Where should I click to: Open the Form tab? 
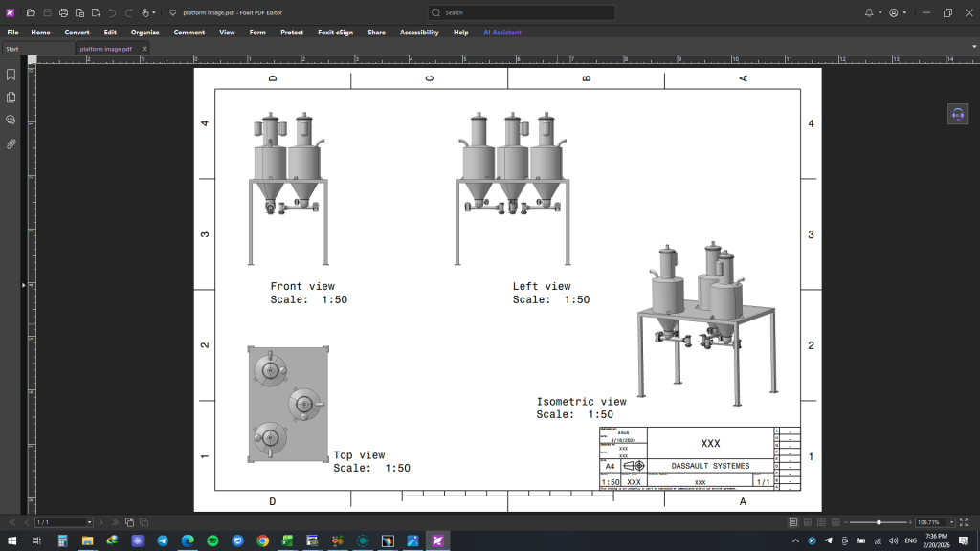[257, 32]
